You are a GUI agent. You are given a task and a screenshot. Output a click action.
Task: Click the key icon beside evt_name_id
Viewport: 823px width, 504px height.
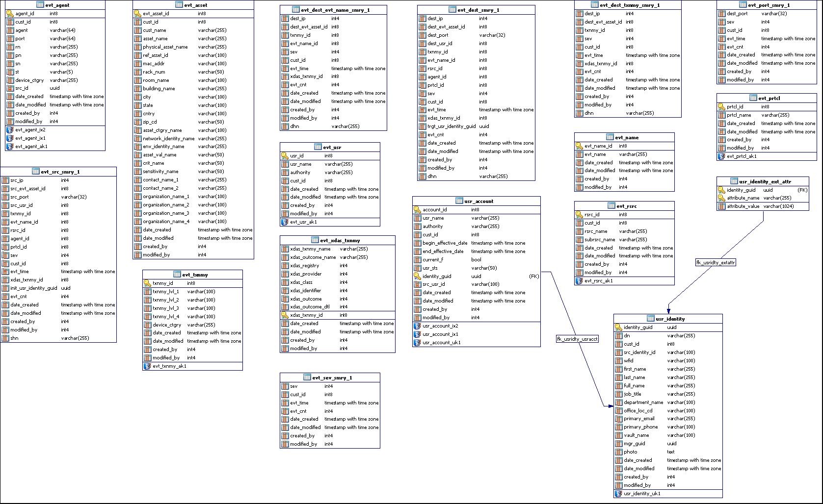coord(580,146)
